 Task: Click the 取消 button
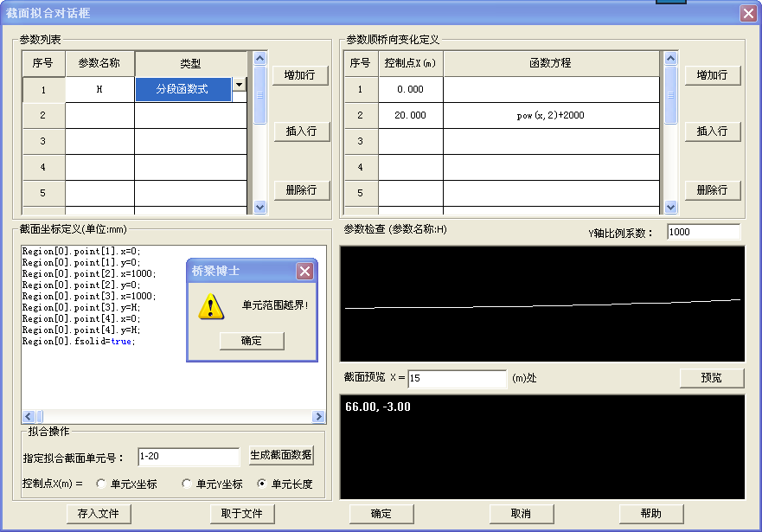[x=522, y=514]
